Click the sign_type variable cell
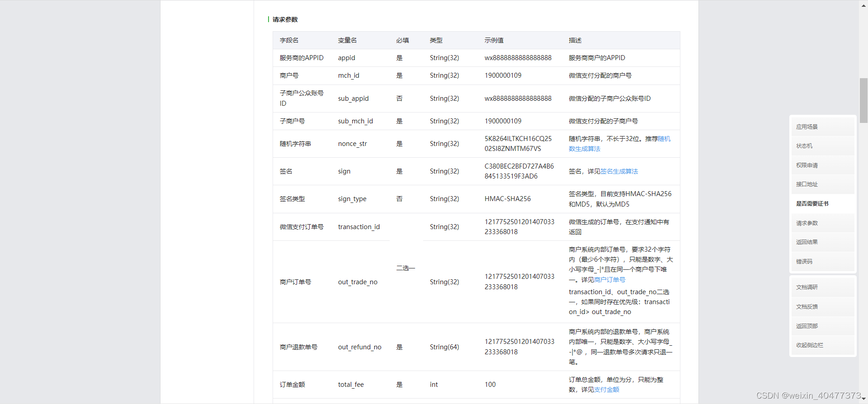This screenshot has height=404, width=868. [352, 199]
